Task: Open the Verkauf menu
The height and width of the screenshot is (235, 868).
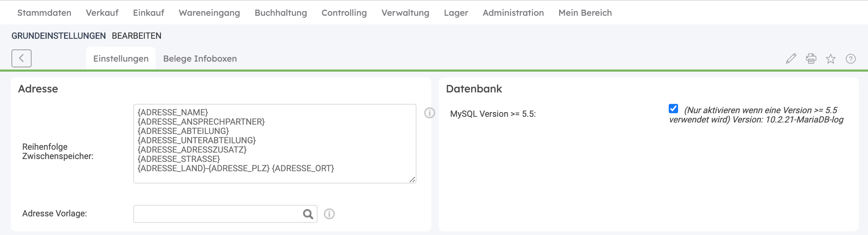Action: [x=102, y=13]
